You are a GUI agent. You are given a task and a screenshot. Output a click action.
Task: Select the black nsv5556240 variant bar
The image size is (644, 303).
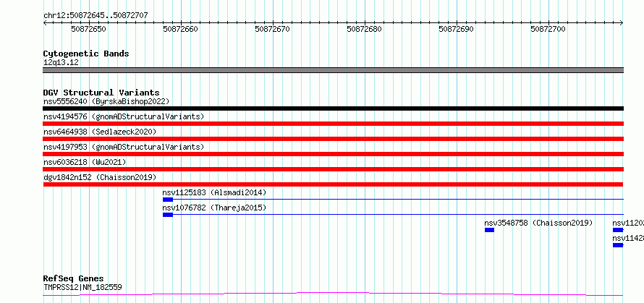coord(333,108)
